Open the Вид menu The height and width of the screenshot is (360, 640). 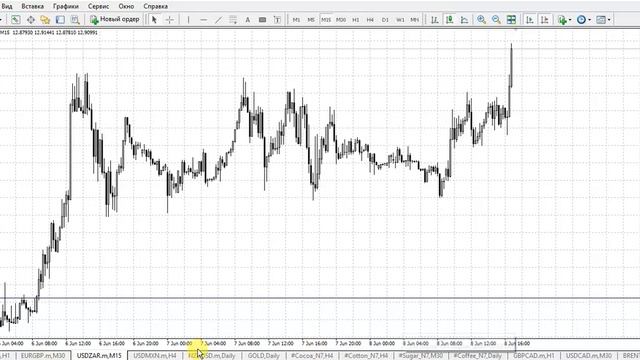(7, 7)
